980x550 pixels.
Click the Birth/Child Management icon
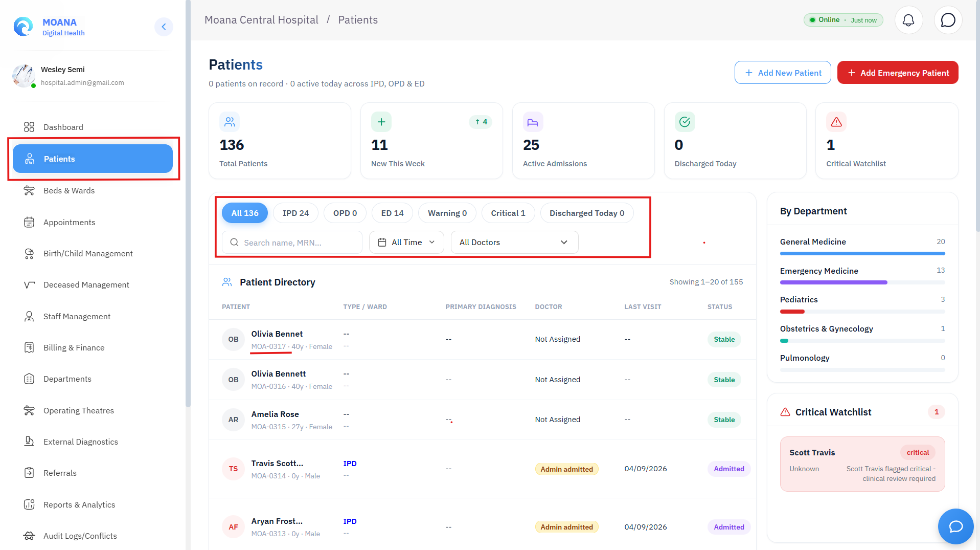29,253
